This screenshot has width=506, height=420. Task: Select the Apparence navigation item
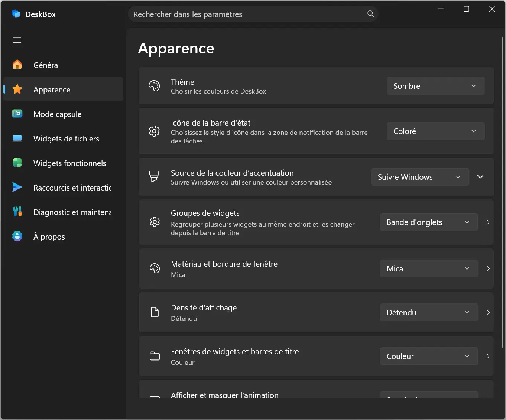63,89
